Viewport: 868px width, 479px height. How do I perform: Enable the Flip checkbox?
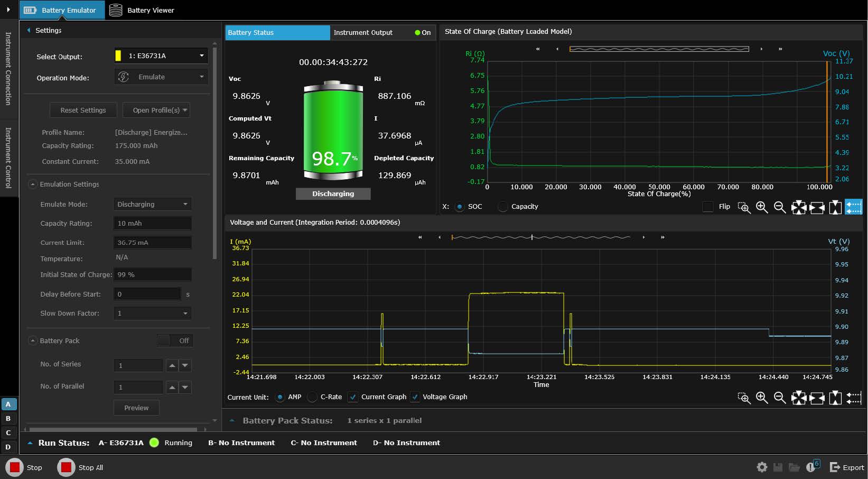708,207
